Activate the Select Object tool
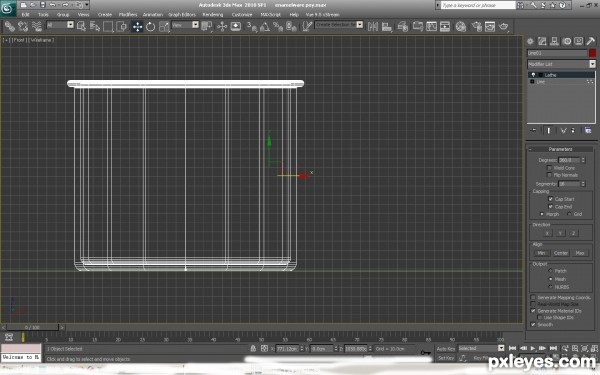600x375 pixels. point(82,26)
